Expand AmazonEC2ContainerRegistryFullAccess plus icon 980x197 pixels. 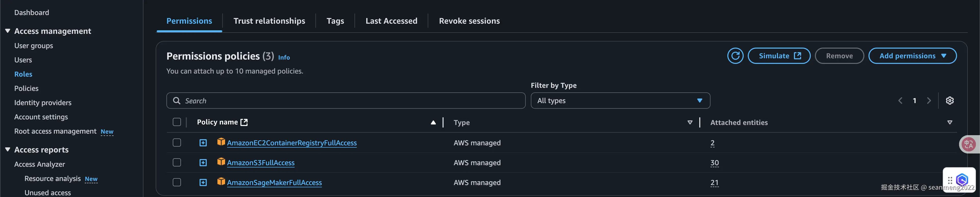coord(203,143)
